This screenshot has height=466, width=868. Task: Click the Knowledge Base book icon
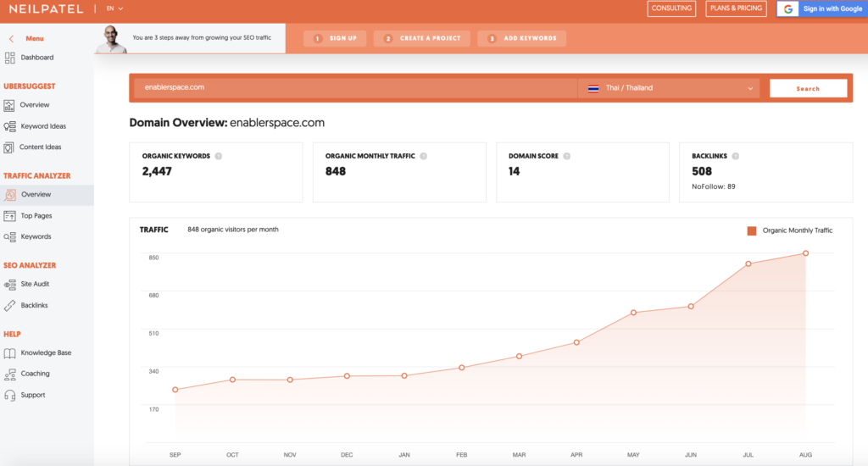(x=9, y=353)
